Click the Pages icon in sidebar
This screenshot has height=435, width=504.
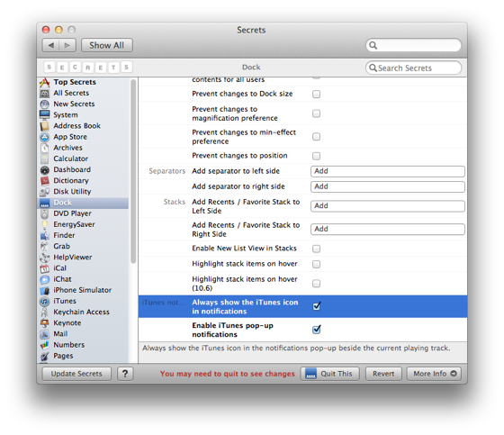(x=45, y=356)
